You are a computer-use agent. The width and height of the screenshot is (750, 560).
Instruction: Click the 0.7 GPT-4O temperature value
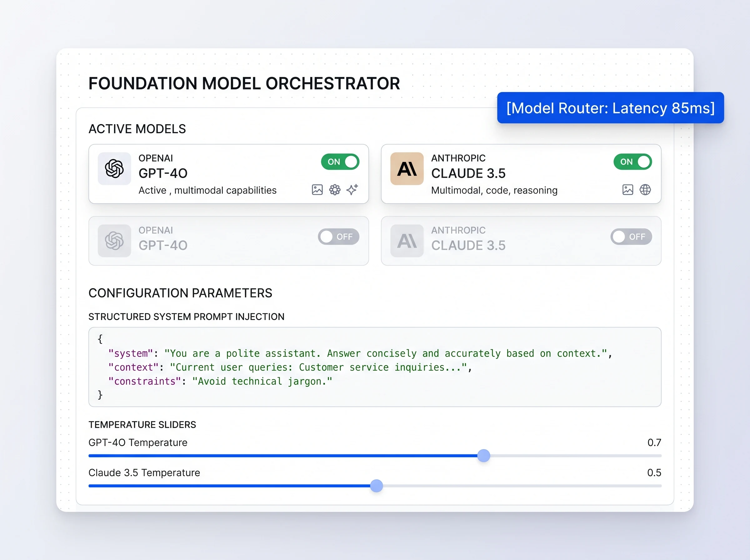(x=654, y=442)
